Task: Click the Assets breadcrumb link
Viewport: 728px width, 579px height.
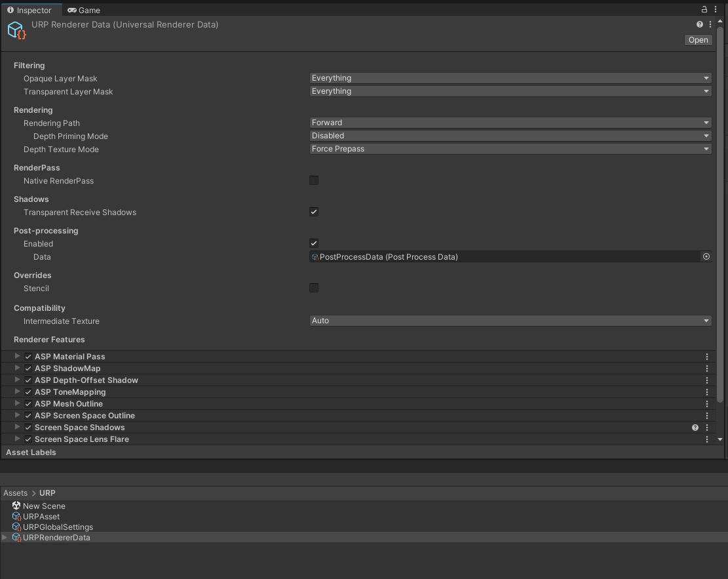Action: coord(15,492)
